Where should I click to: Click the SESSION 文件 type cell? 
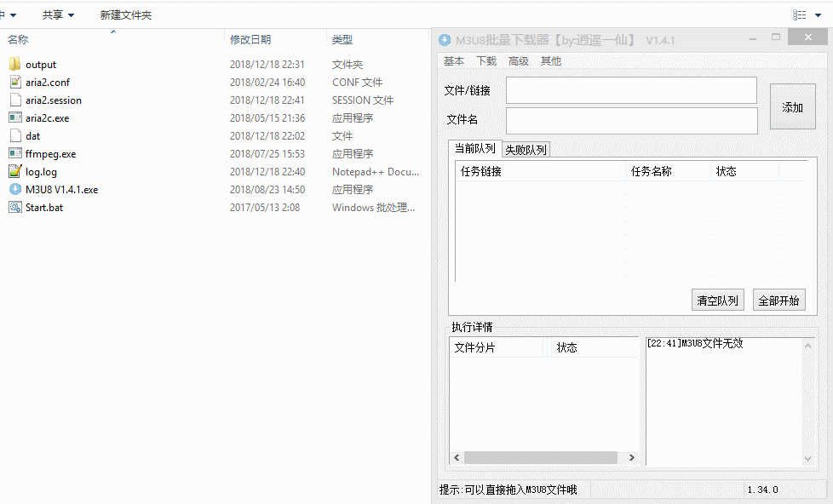click(363, 100)
